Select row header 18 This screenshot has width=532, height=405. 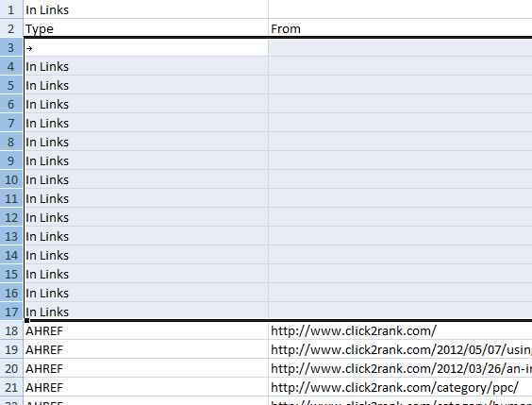(x=11, y=330)
